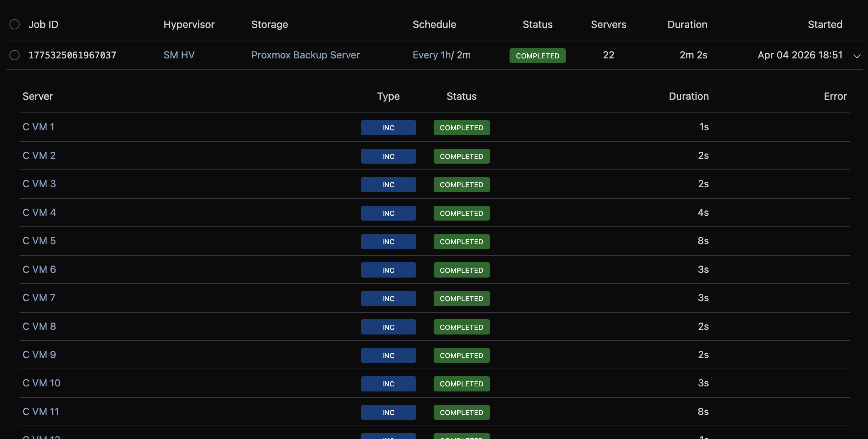868x439 pixels.
Task: Sort by Job ID column header
Action: (x=43, y=24)
